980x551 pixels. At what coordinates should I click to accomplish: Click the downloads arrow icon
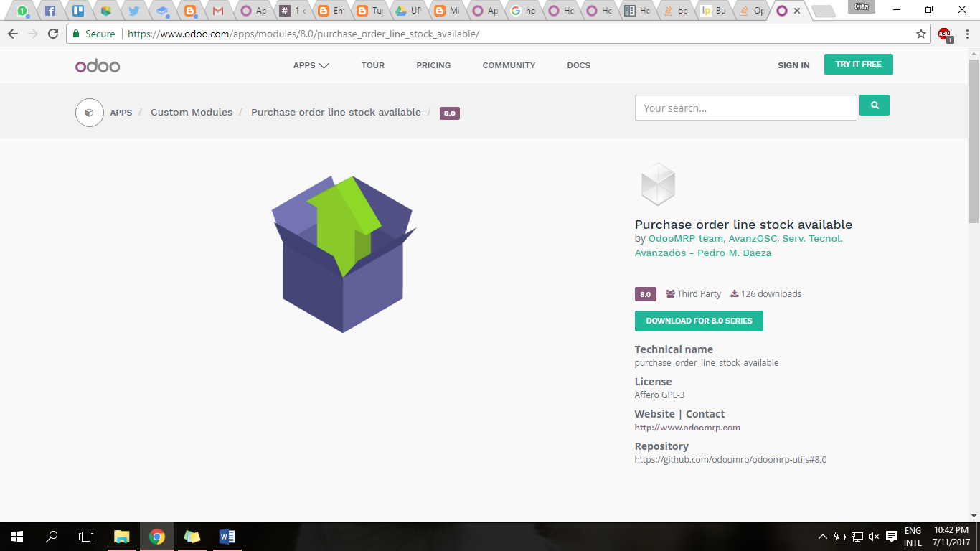coord(735,293)
